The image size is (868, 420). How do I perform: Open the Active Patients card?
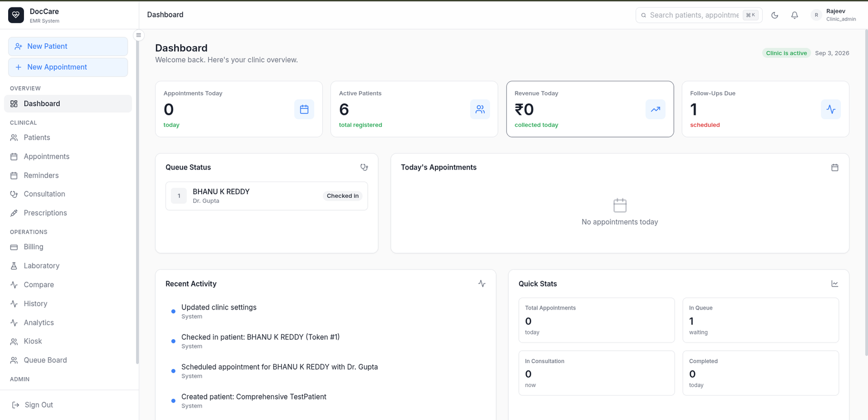[x=414, y=109]
